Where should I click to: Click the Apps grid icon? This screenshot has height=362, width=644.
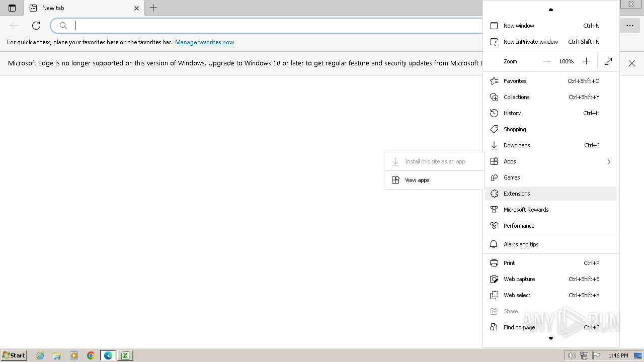tap(494, 161)
